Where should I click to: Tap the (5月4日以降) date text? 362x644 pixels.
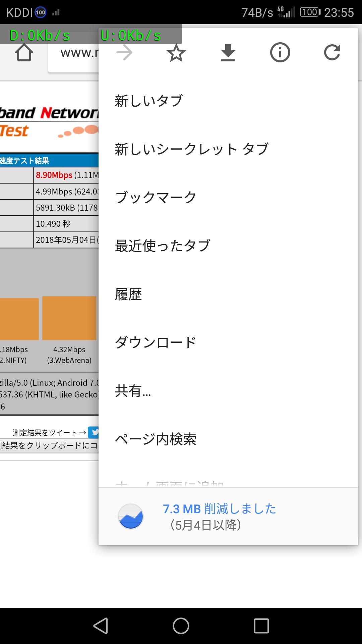(206, 525)
